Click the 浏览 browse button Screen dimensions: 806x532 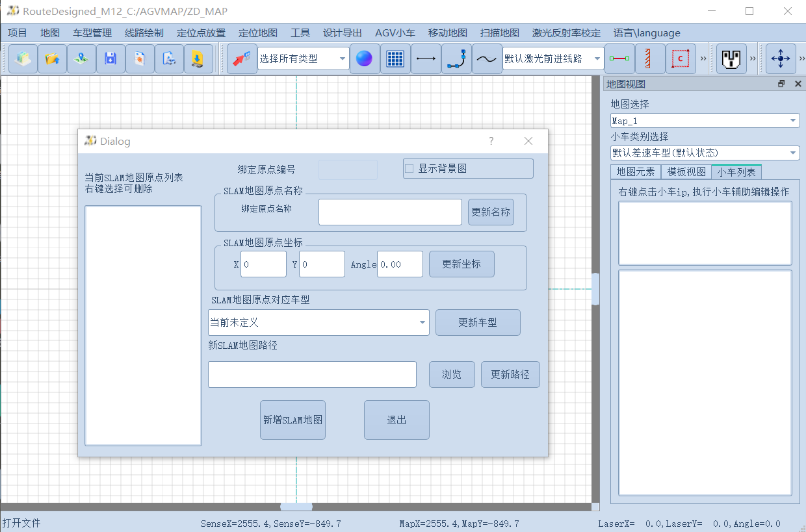point(451,374)
